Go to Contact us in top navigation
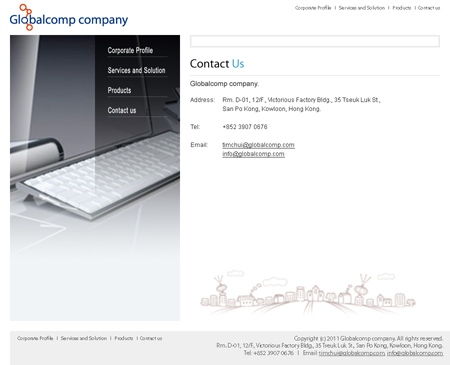The image size is (450, 365). tap(429, 8)
